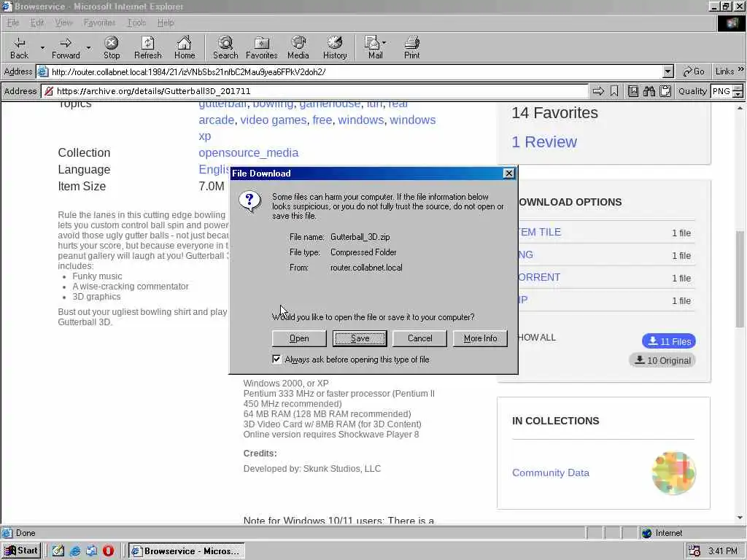Open the History pane
The width and height of the screenshot is (747, 560).
tap(335, 47)
